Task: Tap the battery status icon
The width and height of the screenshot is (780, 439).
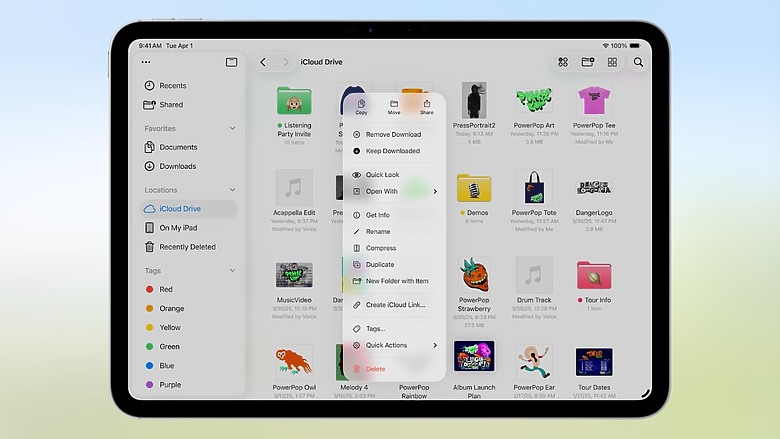Action: (635, 46)
